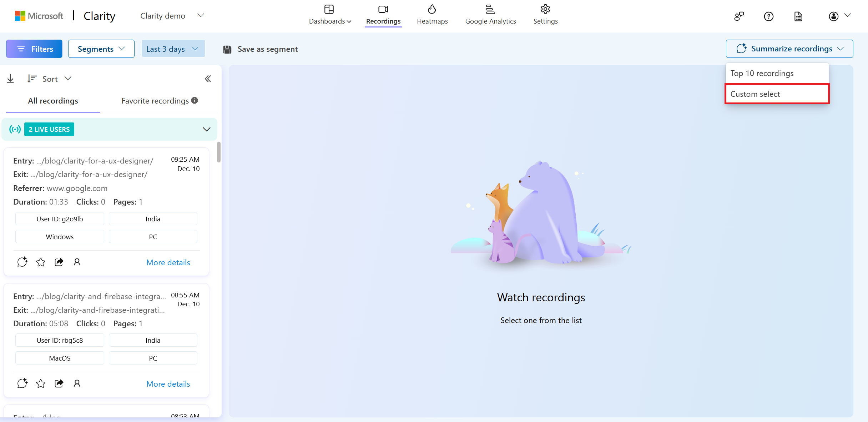Click the Clarity brand title

point(100,16)
